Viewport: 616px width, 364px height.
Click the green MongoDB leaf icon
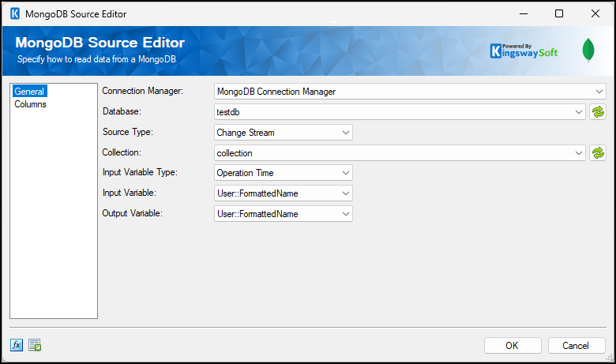pos(588,51)
